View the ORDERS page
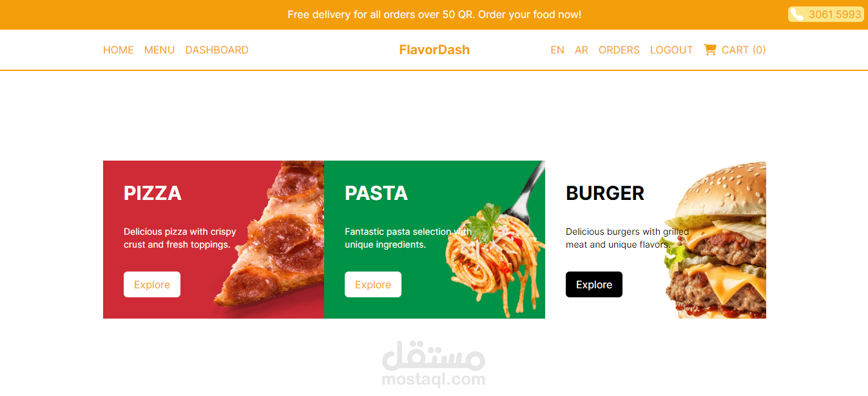Viewport: 868px width, 396px height. click(x=619, y=50)
